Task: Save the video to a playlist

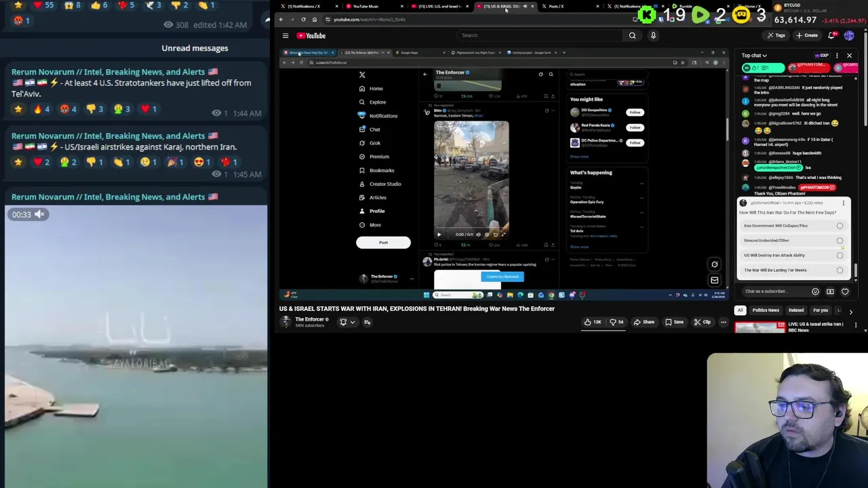Action: 674,322
